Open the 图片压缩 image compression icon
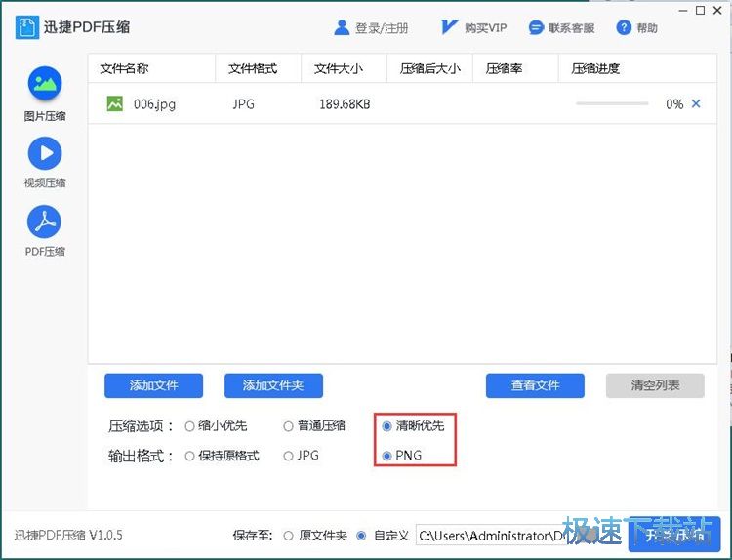This screenshot has height=560, width=732. (45, 84)
